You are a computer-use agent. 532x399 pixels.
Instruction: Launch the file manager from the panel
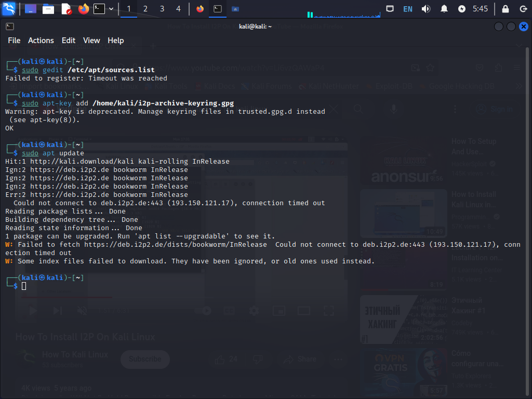tap(48, 8)
